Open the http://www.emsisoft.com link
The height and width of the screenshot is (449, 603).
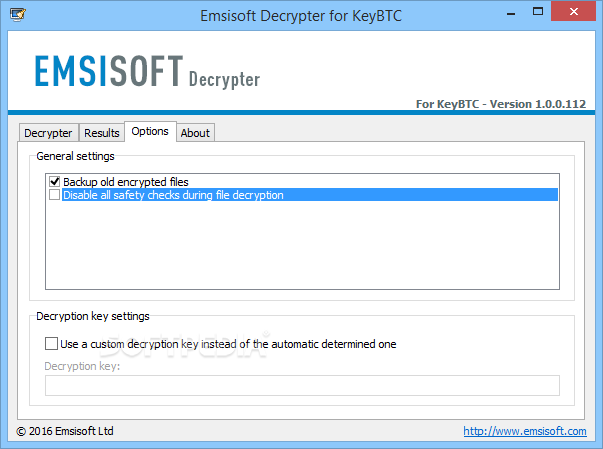tap(525, 431)
